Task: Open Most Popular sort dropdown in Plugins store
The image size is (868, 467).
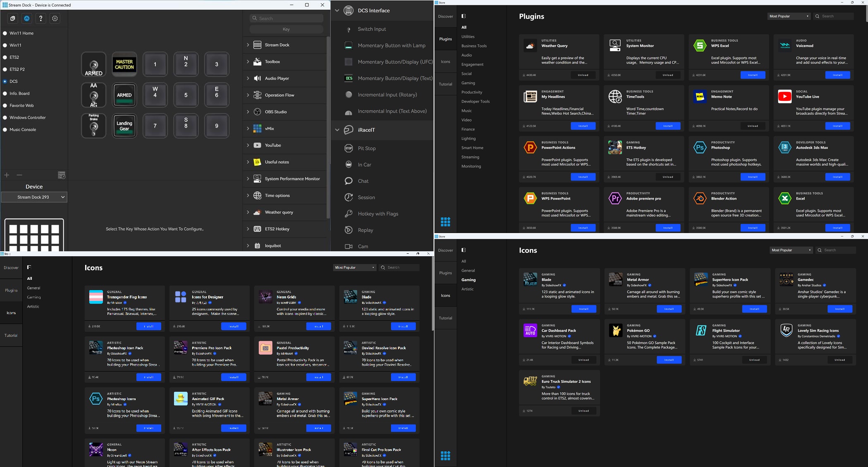Action: click(x=789, y=16)
